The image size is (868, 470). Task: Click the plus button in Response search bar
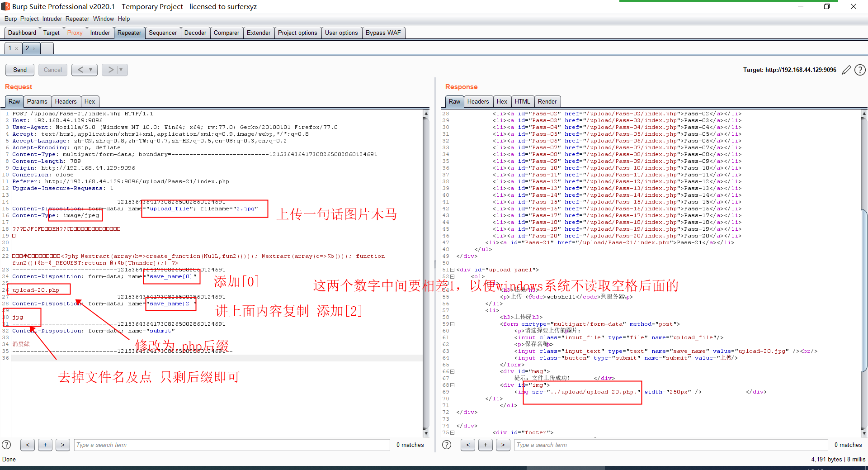click(486, 445)
